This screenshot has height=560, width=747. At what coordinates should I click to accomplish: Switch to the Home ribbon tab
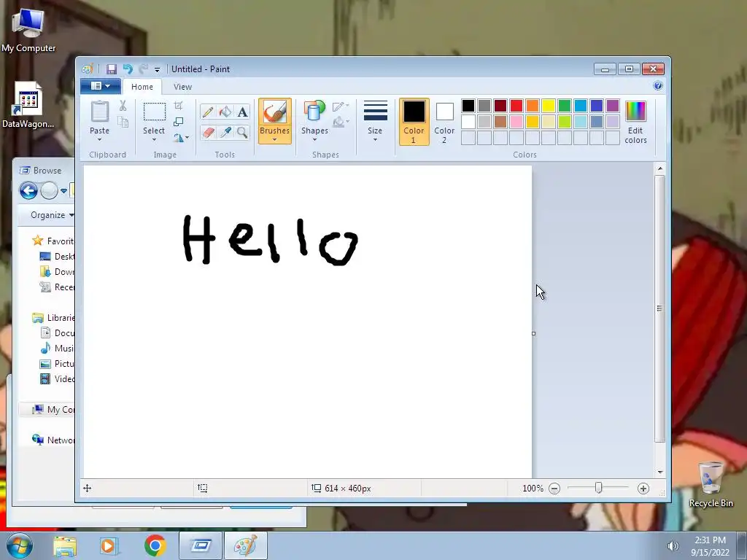[142, 87]
